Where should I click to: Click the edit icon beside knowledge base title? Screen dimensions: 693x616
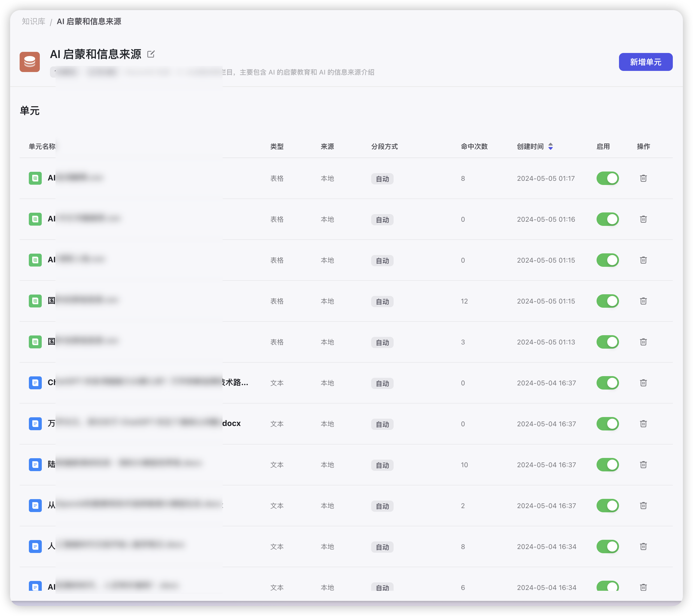(x=151, y=54)
